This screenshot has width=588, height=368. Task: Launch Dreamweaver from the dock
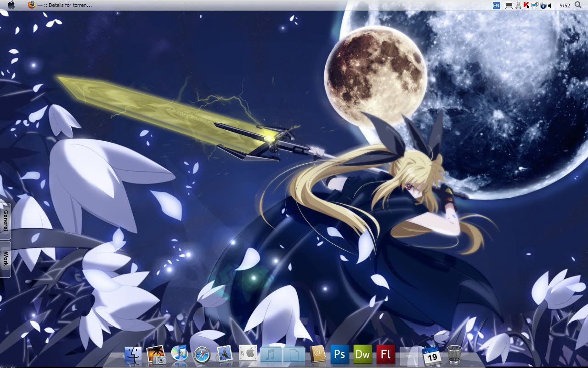pyautogui.click(x=363, y=354)
